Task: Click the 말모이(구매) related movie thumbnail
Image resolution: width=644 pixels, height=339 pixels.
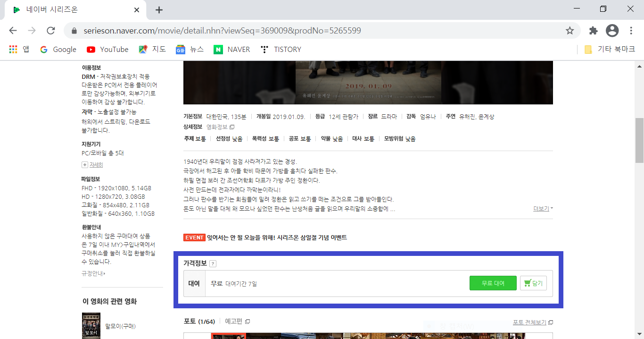Action: [91, 326]
